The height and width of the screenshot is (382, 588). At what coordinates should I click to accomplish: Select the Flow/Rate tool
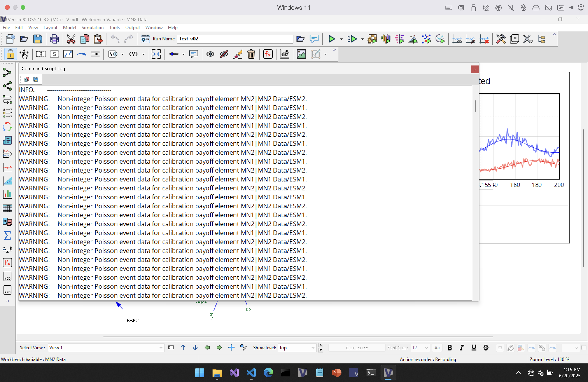pos(95,54)
